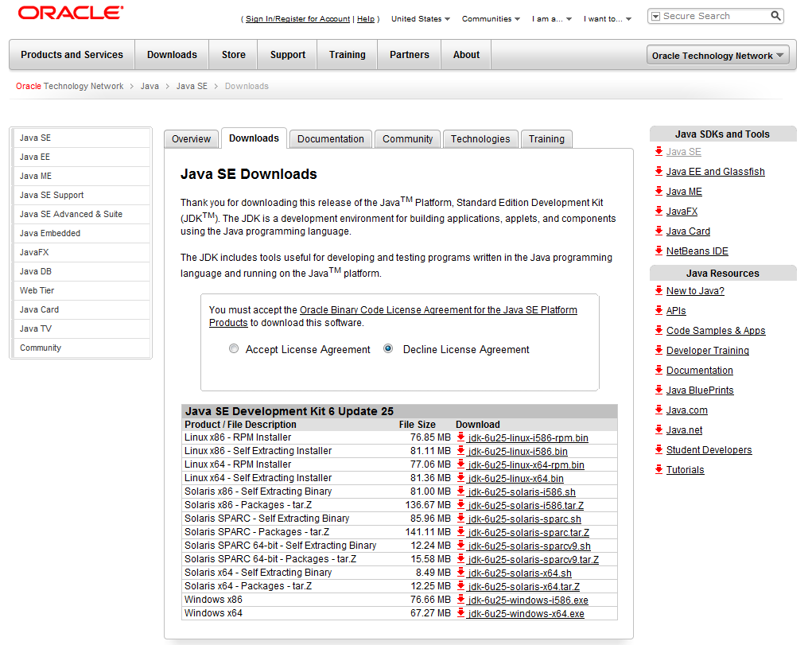Open the 'I want to...' dropdown

(608, 18)
